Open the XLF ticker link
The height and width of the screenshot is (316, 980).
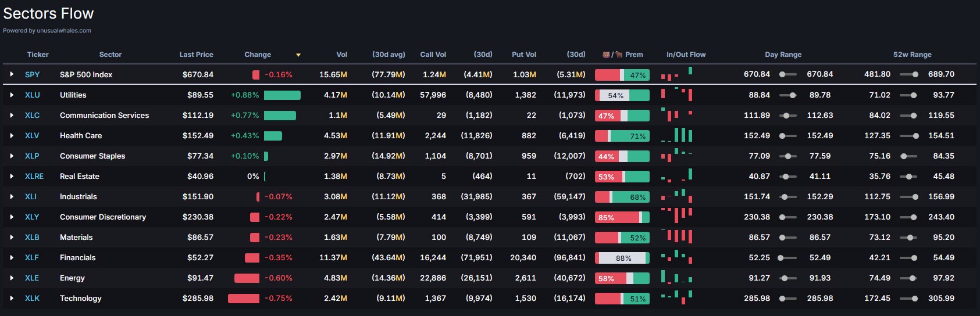(32, 257)
